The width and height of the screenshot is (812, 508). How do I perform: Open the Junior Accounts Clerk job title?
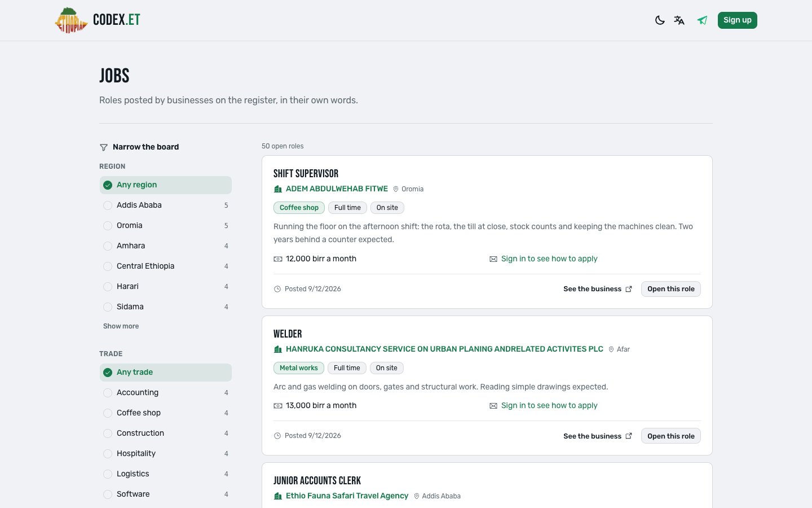click(317, 480)
